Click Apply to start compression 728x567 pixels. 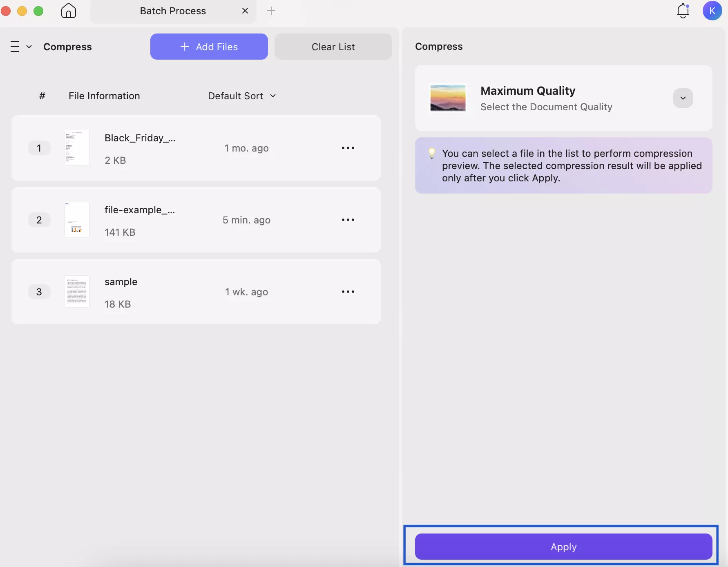coord(563,547)
